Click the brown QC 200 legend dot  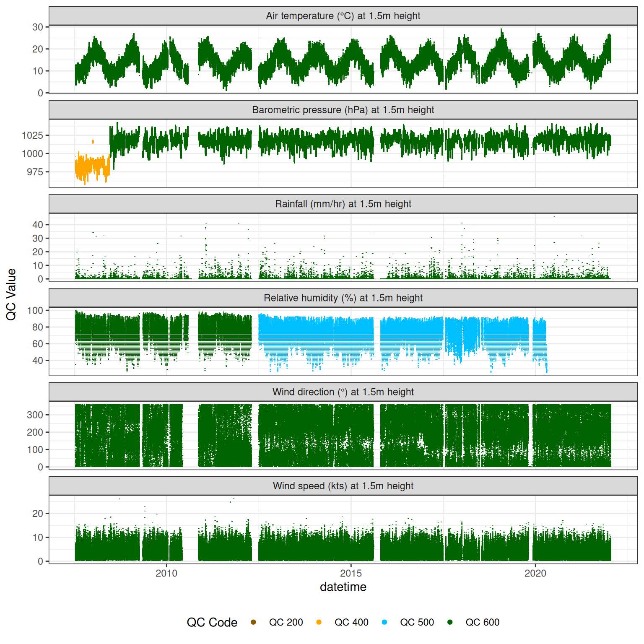click(253, 622)
